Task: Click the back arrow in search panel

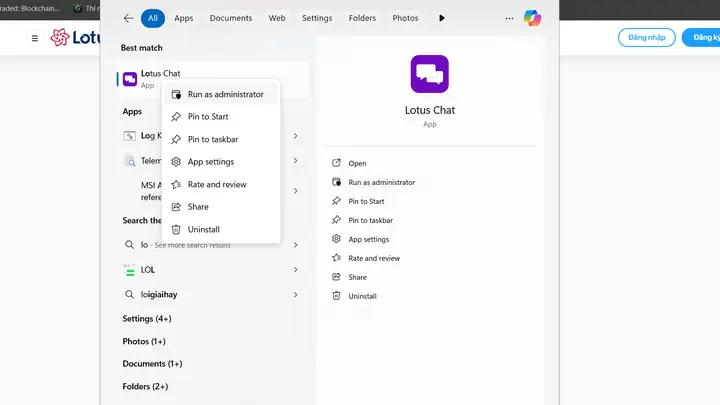Action: tap(128, 18)
